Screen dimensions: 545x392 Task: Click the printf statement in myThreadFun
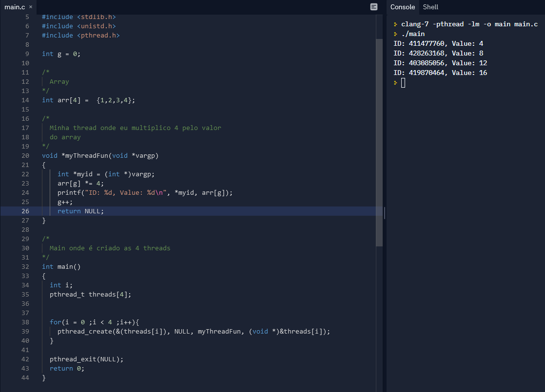145,193
